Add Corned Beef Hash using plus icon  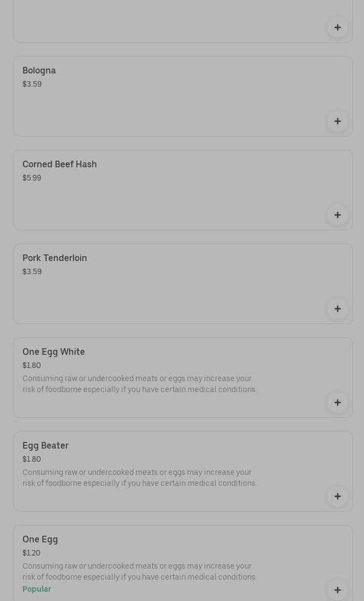(x=337, y=215)
